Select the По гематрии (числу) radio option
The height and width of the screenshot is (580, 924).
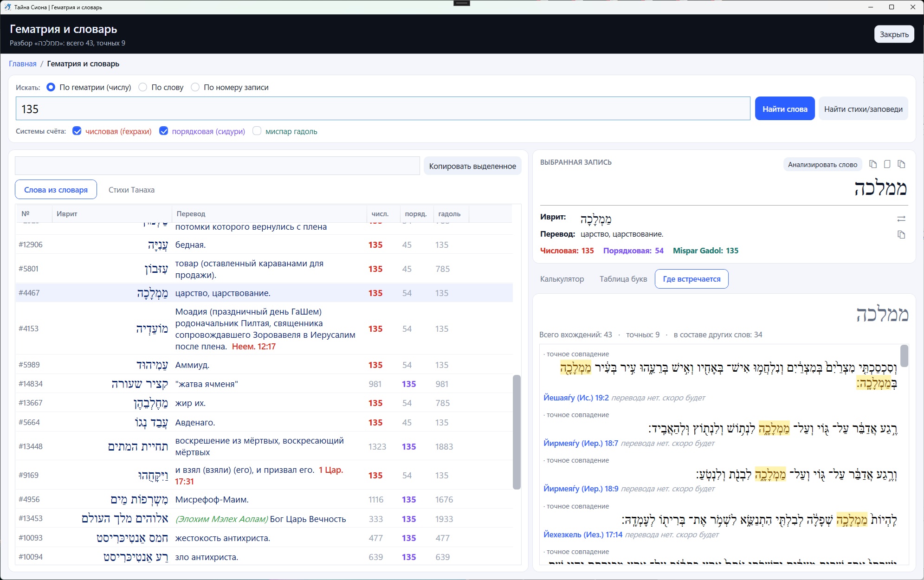click(51, 87)
